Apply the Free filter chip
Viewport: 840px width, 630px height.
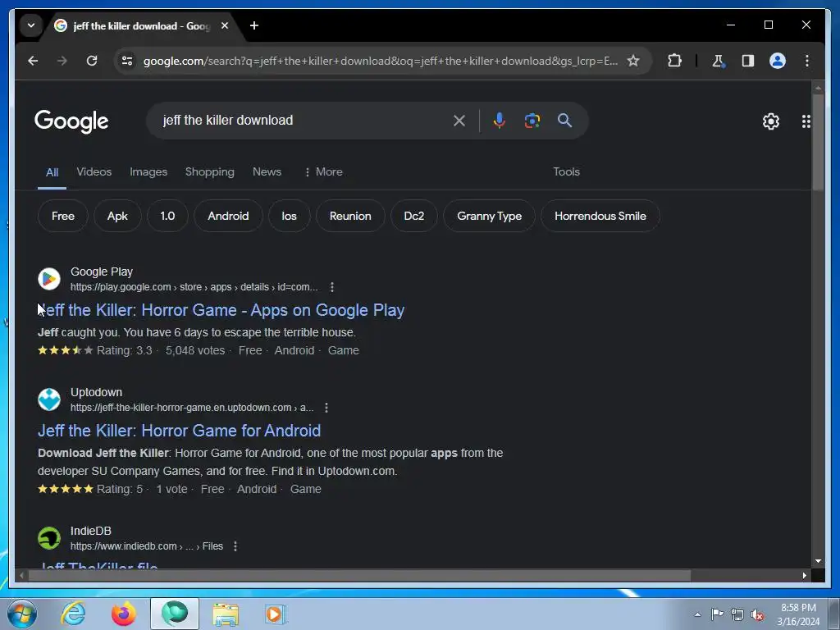[x=62, y=216]
